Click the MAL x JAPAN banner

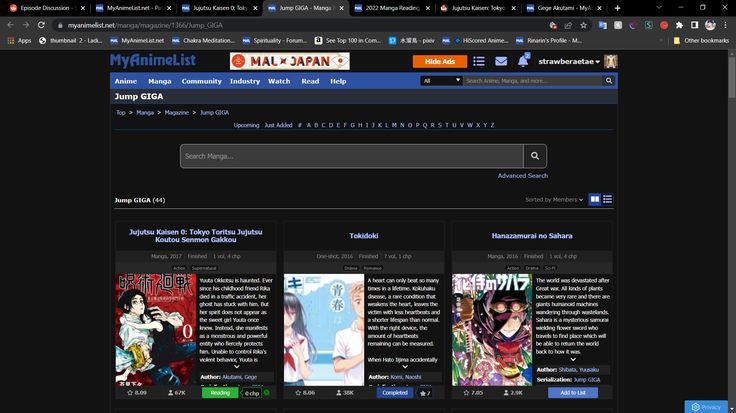290,61
